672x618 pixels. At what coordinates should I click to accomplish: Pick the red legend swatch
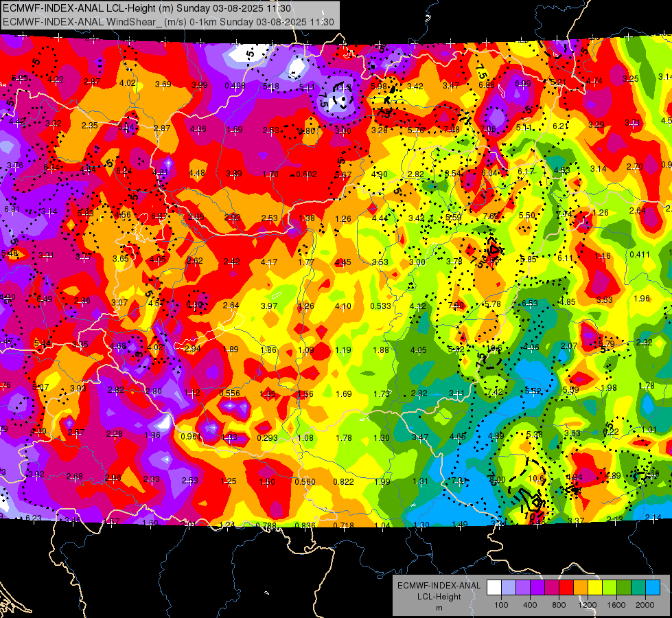coord(566,588)
